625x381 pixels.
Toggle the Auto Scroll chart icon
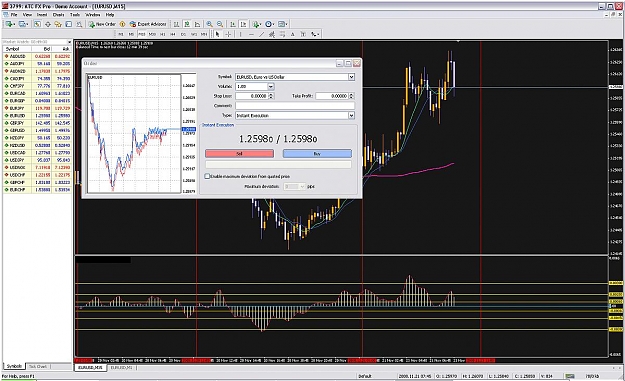coord(233,24)
